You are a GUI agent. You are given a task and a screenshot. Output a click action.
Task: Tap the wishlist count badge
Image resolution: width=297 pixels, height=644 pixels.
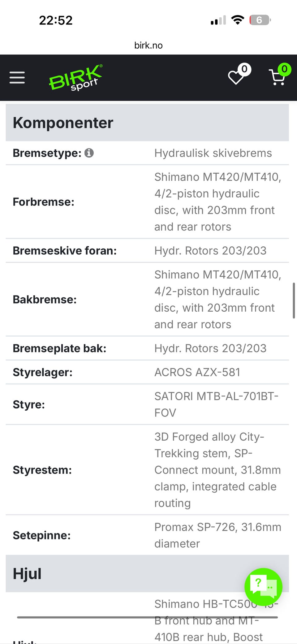click(244, 69)
